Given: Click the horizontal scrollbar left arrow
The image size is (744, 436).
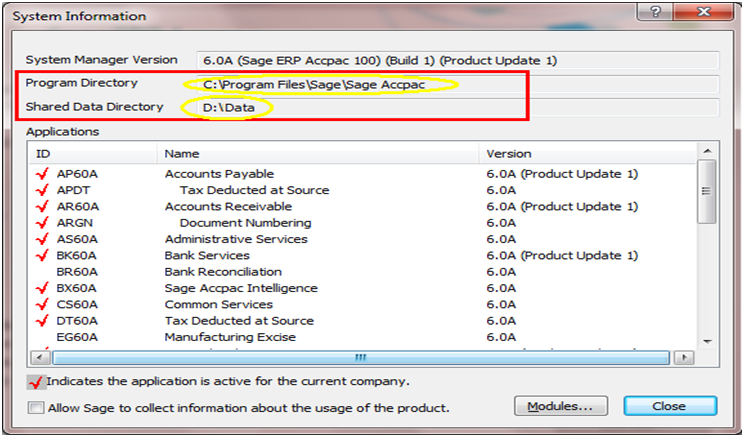Looking at the screenshot, I should tap(40, 357).
